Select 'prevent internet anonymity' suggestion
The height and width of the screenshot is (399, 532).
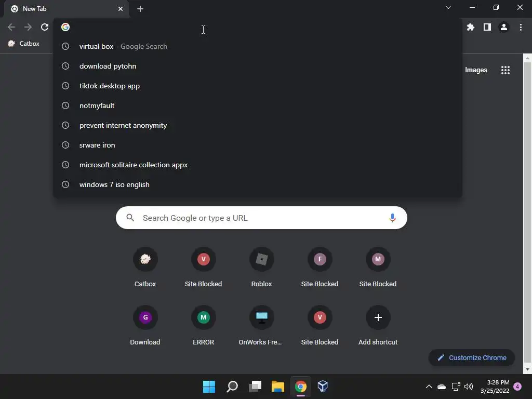[258, 125]
